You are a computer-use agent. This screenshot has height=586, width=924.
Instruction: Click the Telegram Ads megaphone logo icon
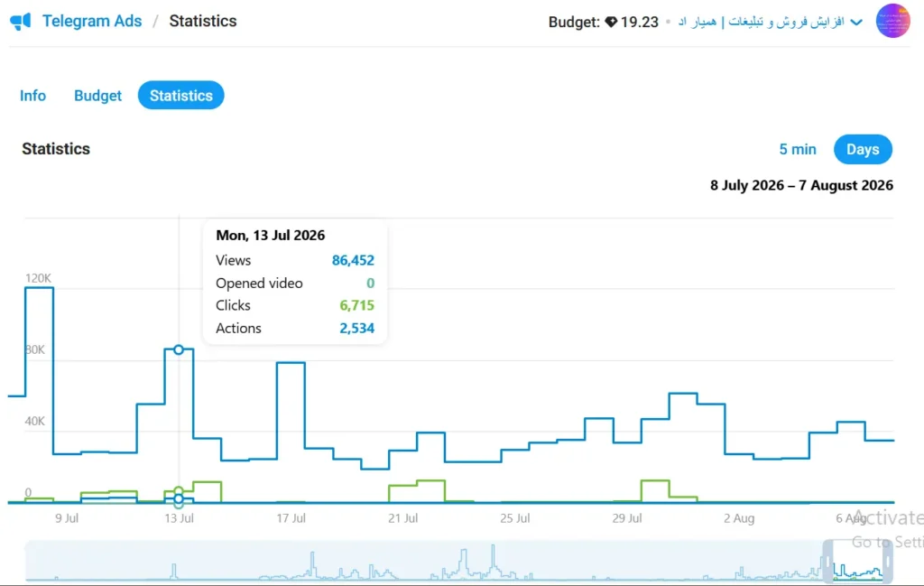tap(21, 22)
